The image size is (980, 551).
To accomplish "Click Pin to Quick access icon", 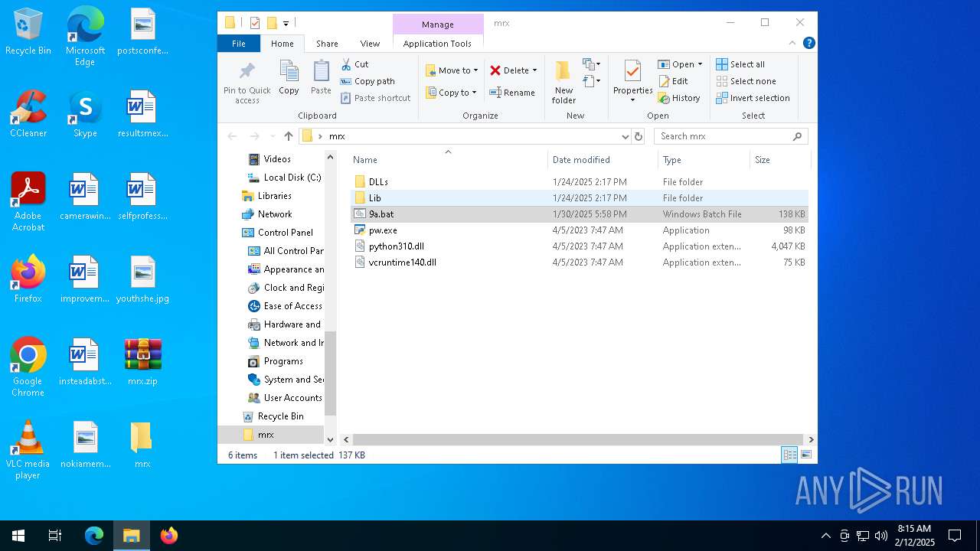I will 247,72.
